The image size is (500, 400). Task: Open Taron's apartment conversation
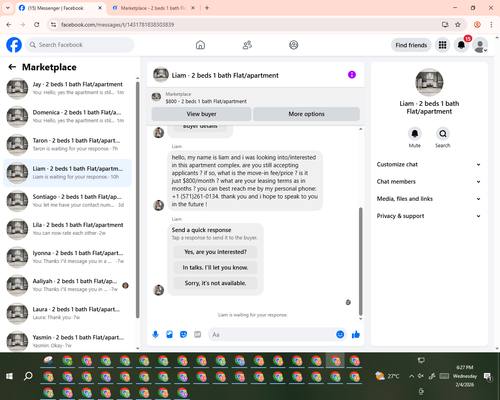coord(68,145)
